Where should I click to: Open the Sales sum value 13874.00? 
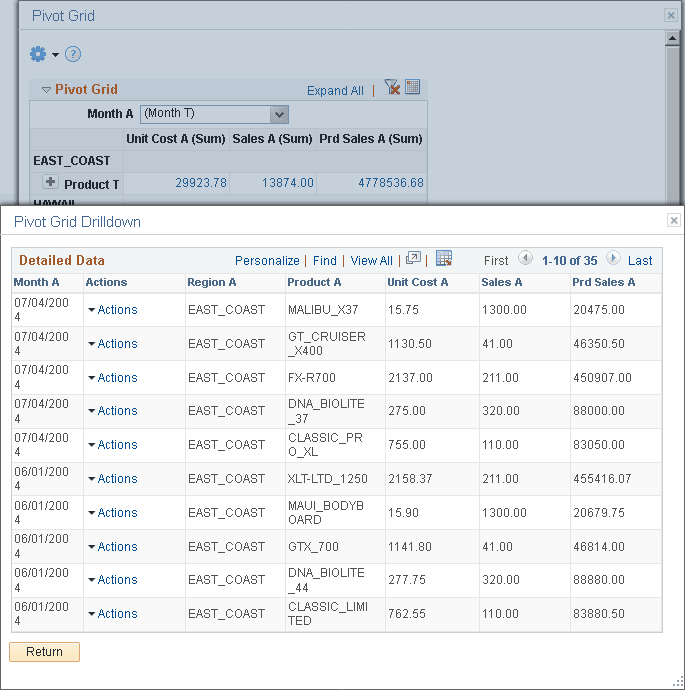(x=288, y=183)
